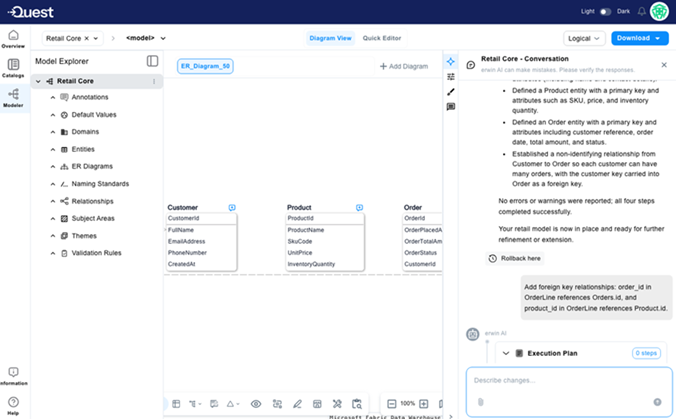The height and width of the screenshot is (419, 676).
Task: Toggle the Light/Dark theme switch
Action: (605, 12)
